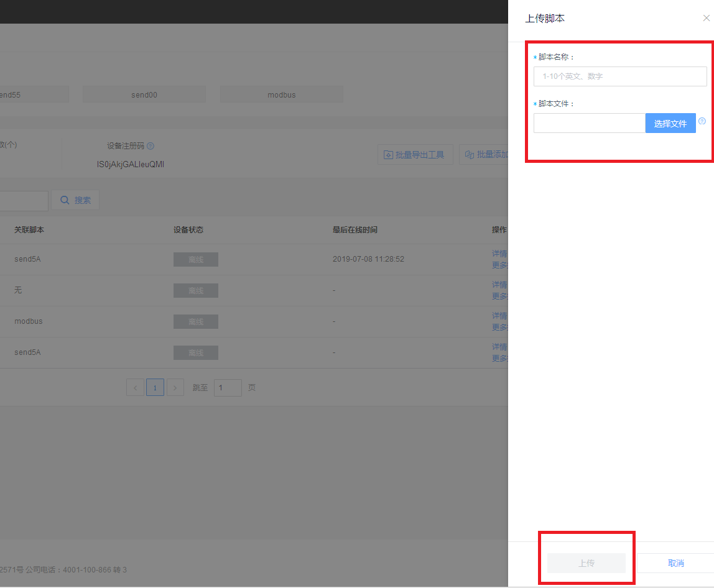Click the 脚本名称 input field

click(x=620, y=76)
